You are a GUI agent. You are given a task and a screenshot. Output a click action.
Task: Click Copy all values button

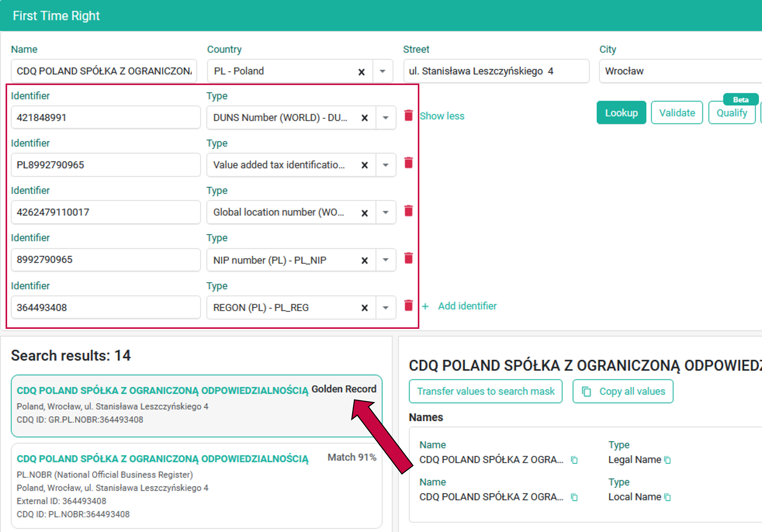(x=623, y=391)
